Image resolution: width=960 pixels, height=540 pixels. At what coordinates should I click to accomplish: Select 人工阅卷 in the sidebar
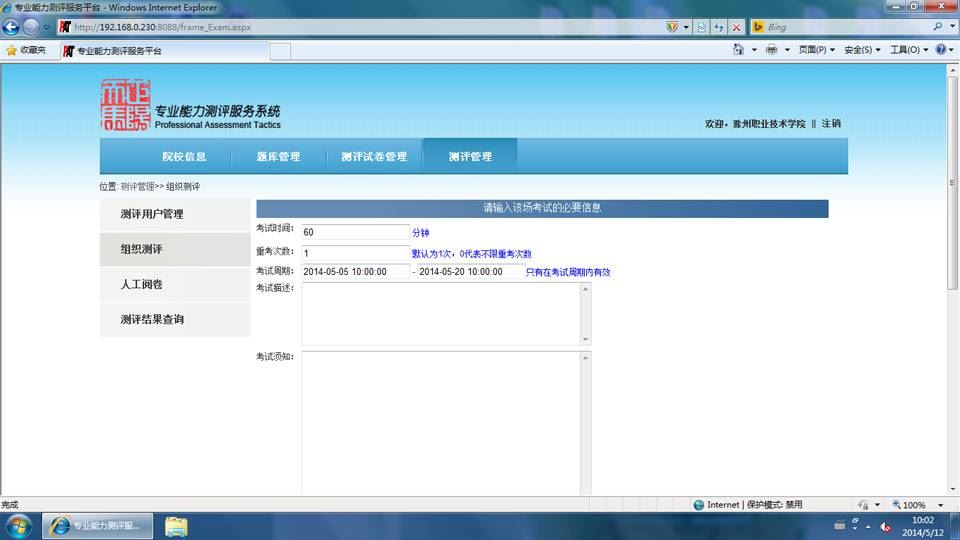[x=175, y=284]
